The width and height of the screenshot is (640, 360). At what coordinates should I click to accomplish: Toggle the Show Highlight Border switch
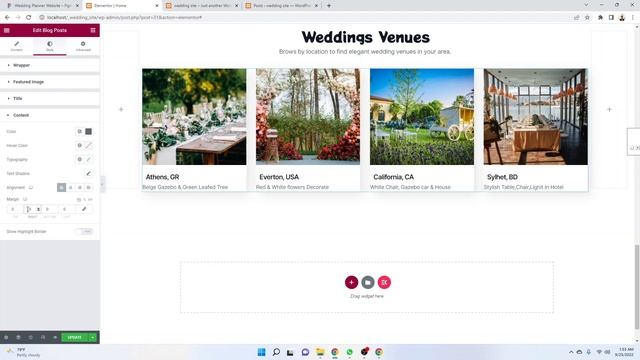84,231
